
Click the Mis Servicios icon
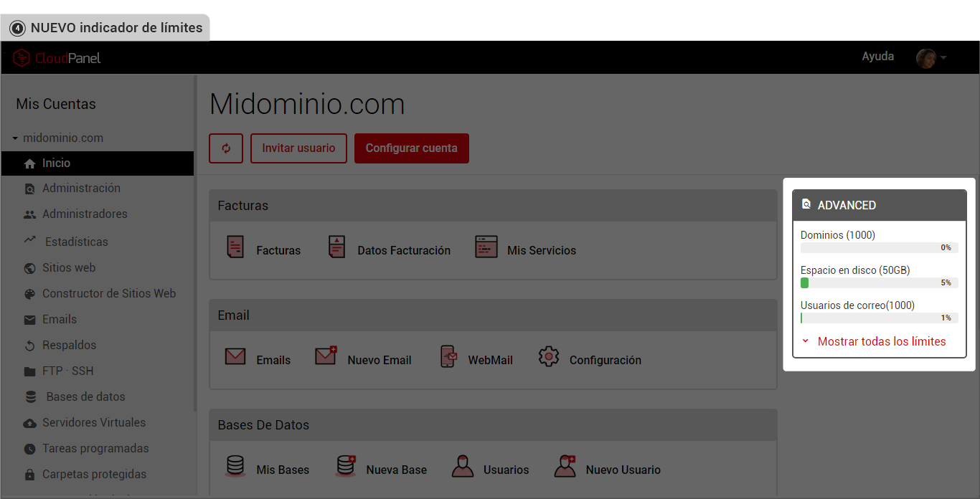pos(486,247)
